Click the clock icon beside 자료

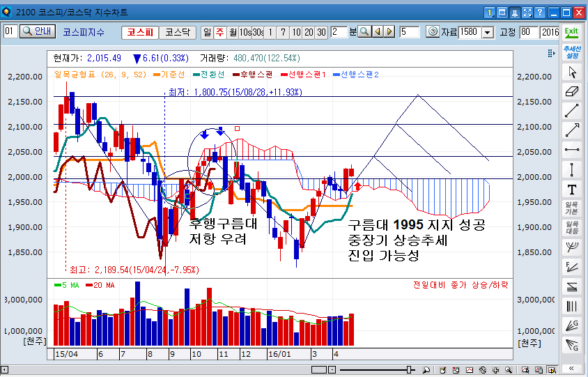pyautogui.click(x=432, y=32)
